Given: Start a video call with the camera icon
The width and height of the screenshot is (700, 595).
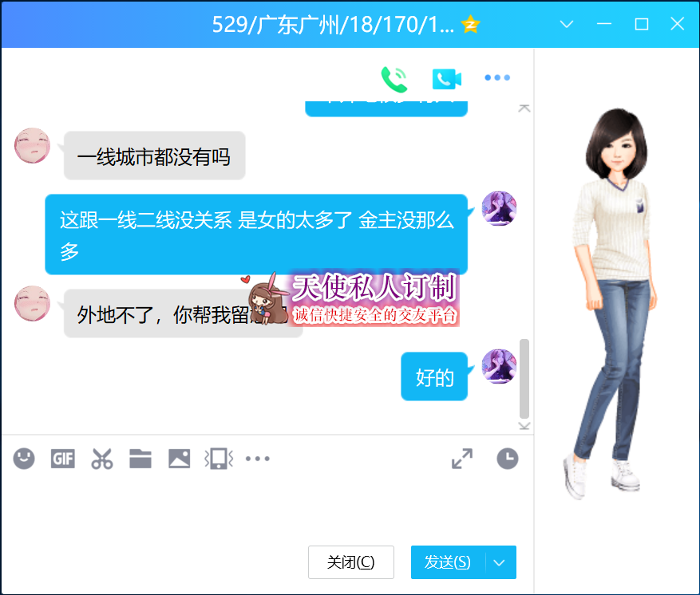Looking at the screenshot, I should click(x=447, y=78).
